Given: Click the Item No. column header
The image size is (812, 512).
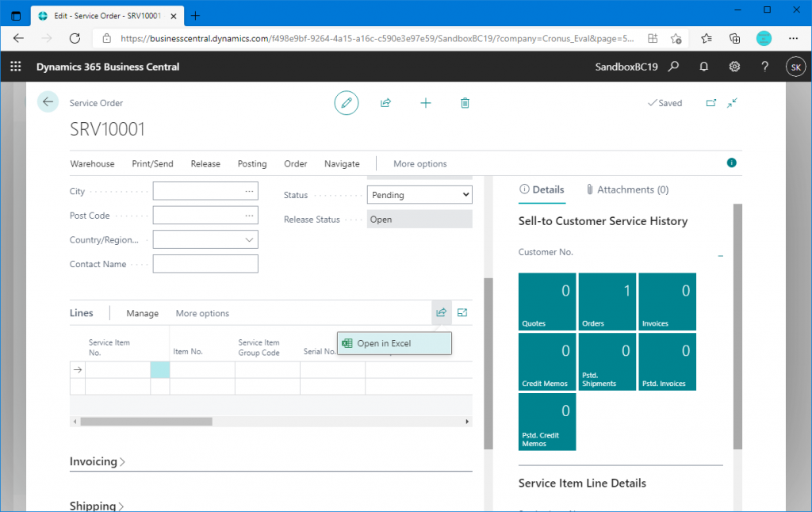Looking at the screenshot, I should (187, 352).
